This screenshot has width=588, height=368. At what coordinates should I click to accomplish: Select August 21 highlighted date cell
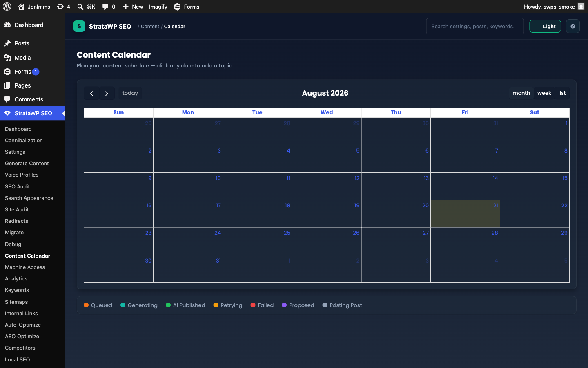[x=465, y=213]
